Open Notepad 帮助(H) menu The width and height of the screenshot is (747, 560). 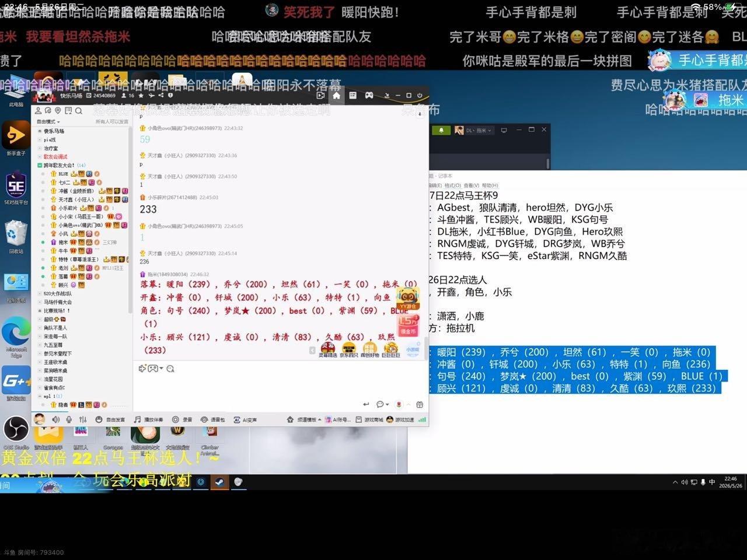pyautogui.click(x=490, y=185)
